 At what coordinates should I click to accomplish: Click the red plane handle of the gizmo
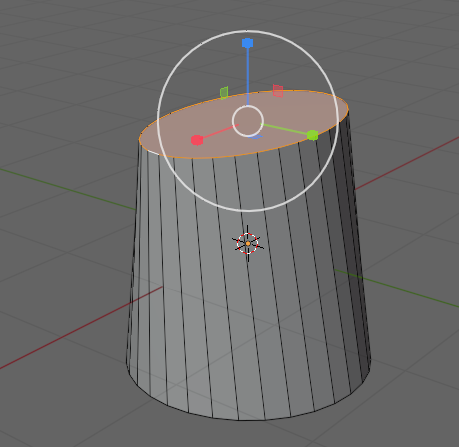click(x=278, y=91)
